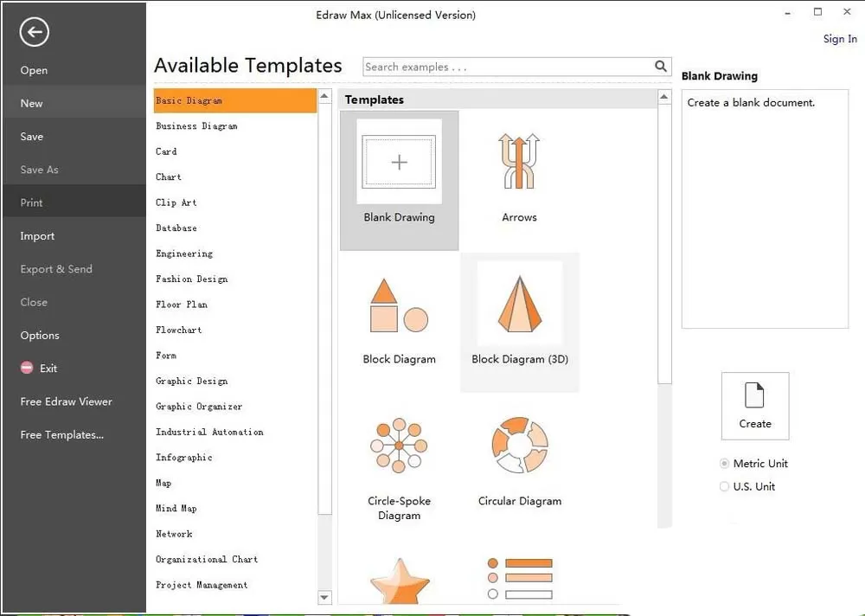Pick the Block Diagram template icon
This screenshot has width=865, height=616.
click(399, 305)
